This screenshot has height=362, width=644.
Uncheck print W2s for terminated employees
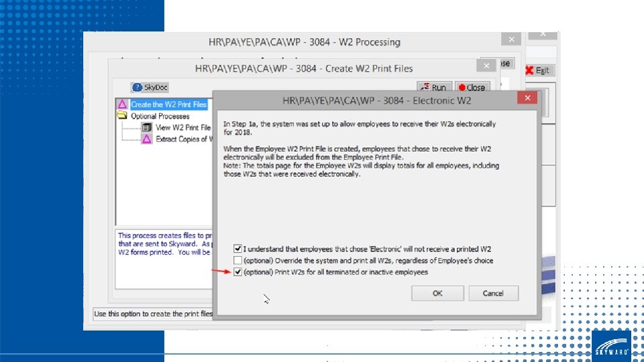click(x=237, y=271)
